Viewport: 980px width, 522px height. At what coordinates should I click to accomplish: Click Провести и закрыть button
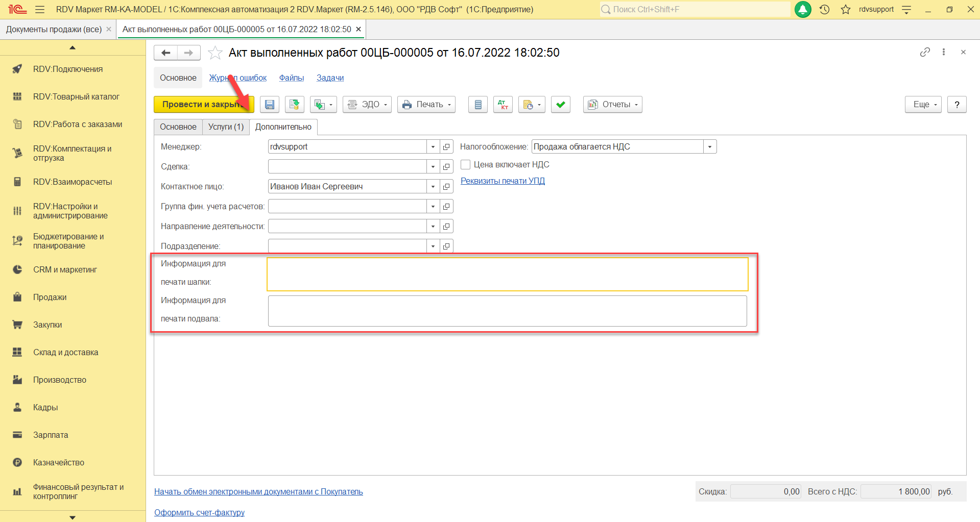click(204, 105)
